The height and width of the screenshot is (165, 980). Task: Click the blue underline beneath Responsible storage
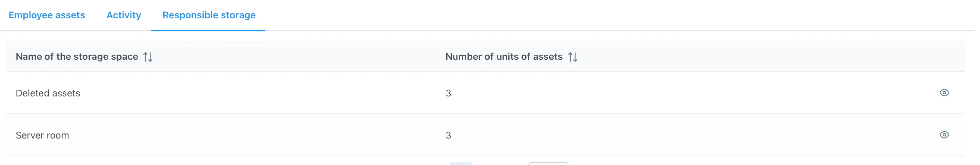[x=208, y=30]
